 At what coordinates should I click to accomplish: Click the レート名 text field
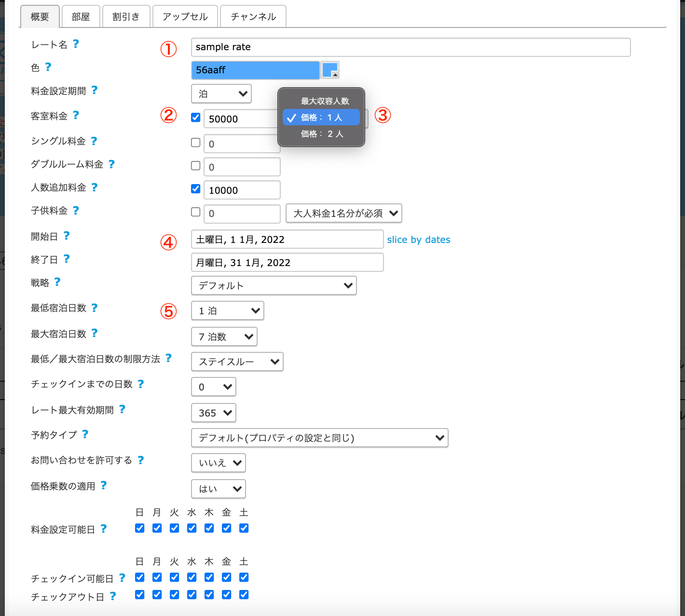411,47
